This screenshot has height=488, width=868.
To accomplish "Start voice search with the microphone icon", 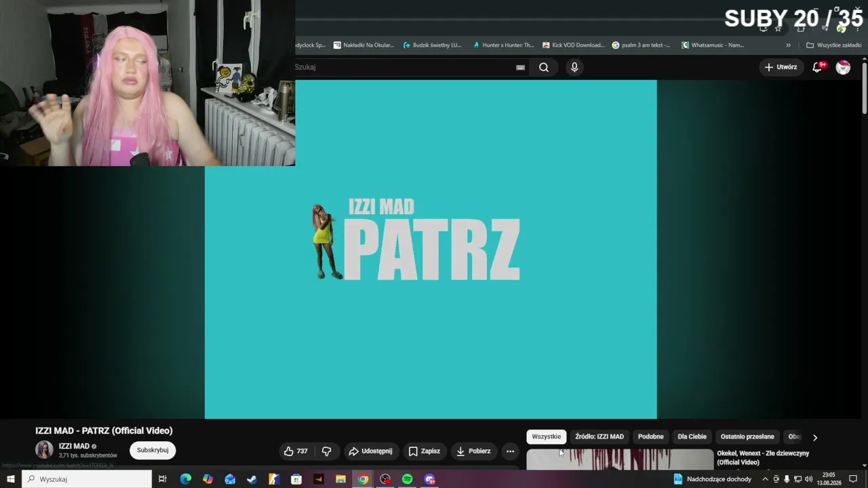I will 574,67.
